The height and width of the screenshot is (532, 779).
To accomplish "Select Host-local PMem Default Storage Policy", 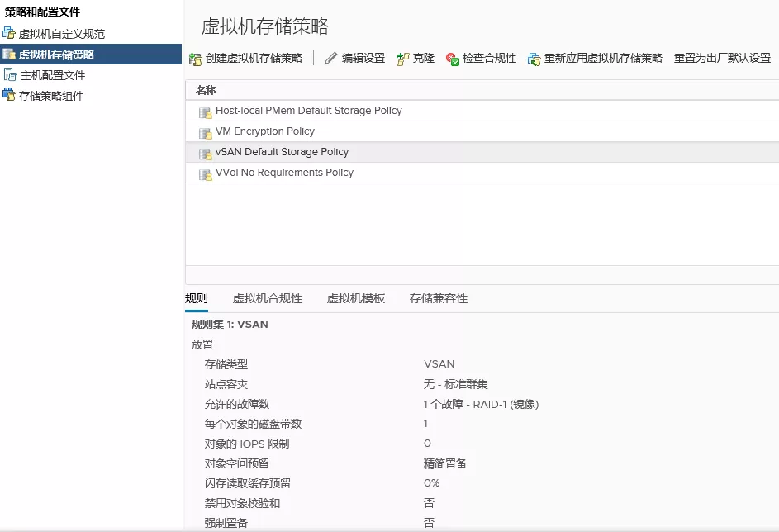I will 308,111.
